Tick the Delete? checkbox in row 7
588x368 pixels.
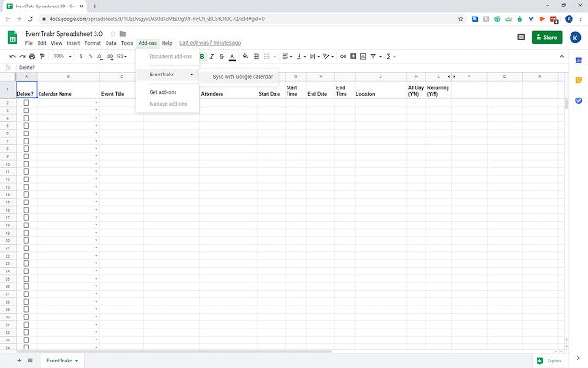tap(27, 141)
